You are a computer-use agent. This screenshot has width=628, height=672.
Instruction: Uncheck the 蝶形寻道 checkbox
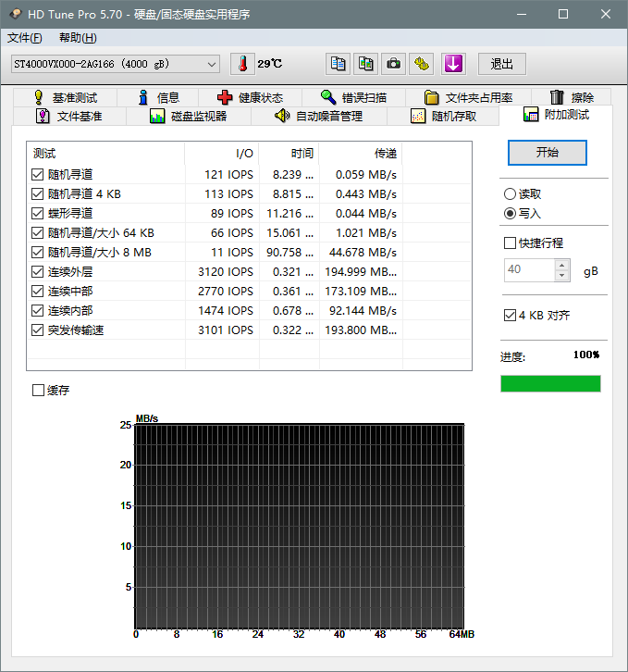coord(38,214)
